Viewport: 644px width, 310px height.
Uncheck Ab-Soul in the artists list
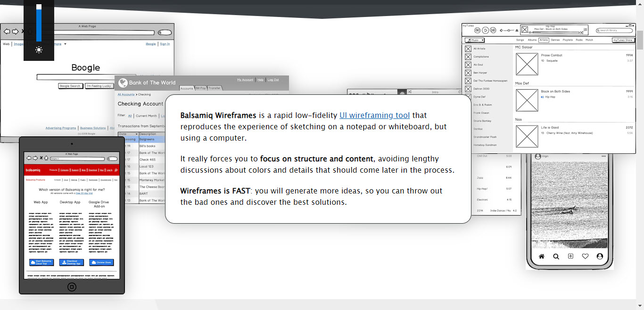tap(468, 65)
